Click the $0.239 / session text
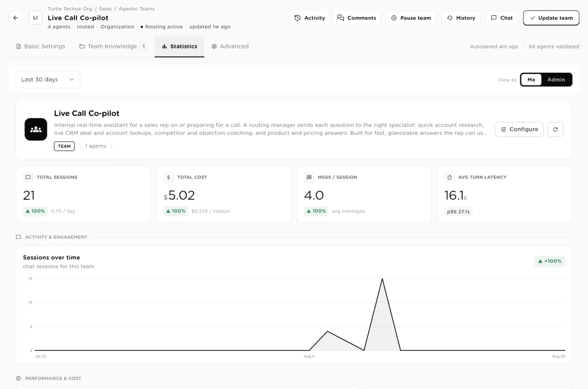 click(211, 211)
